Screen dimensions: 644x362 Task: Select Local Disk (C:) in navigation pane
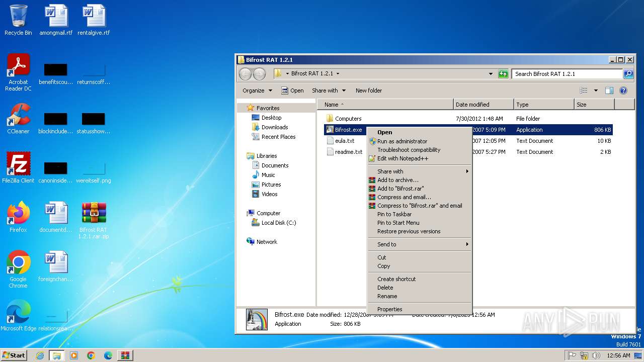[x=279, y=223]
